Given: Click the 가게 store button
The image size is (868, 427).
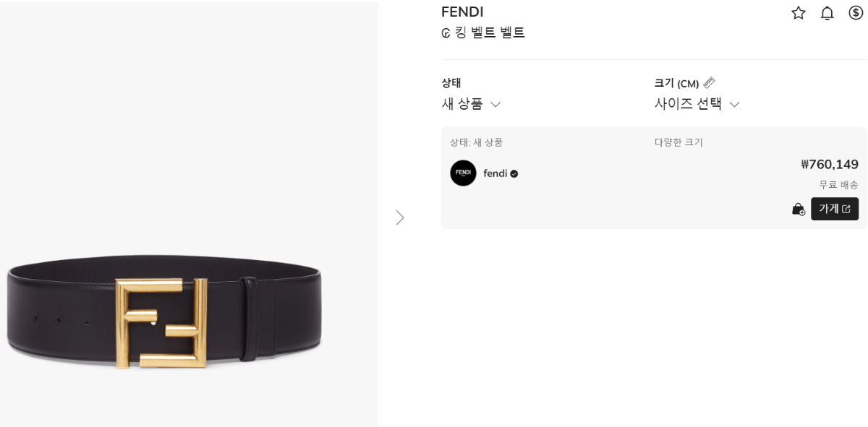Looking at the screenshot, I should [x=835, y=209].
